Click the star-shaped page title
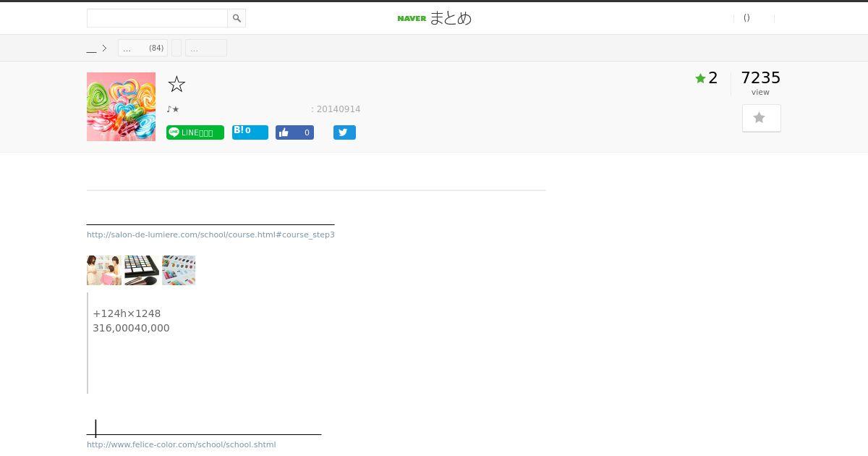 point(176,85)
